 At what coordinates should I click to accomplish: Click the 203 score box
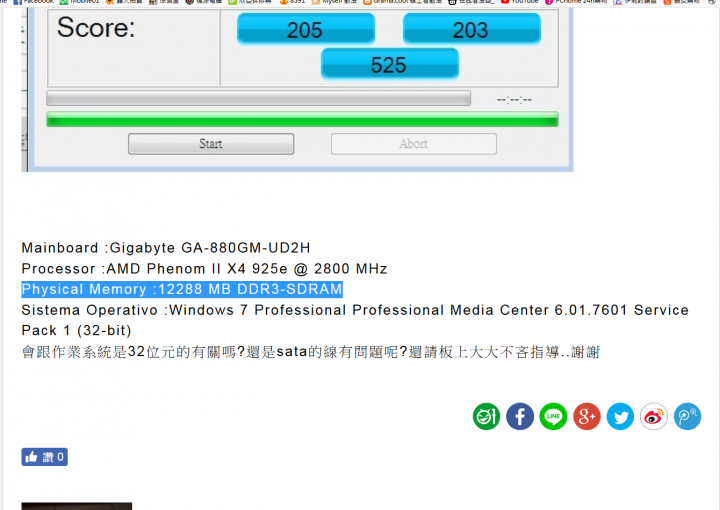pyautogui.click(x=472, y=29)
